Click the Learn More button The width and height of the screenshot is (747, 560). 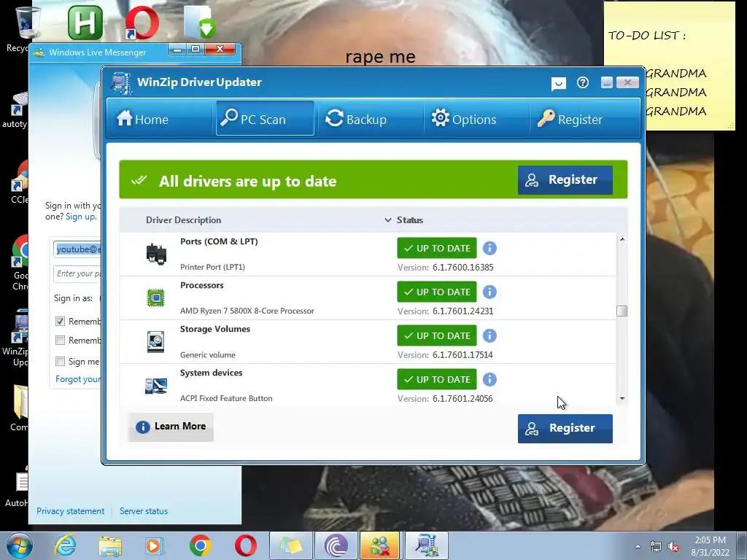171,427
